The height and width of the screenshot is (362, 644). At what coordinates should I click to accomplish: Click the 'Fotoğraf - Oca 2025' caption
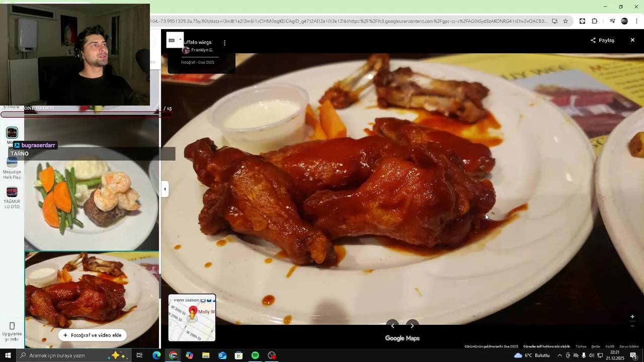point(198,62)
